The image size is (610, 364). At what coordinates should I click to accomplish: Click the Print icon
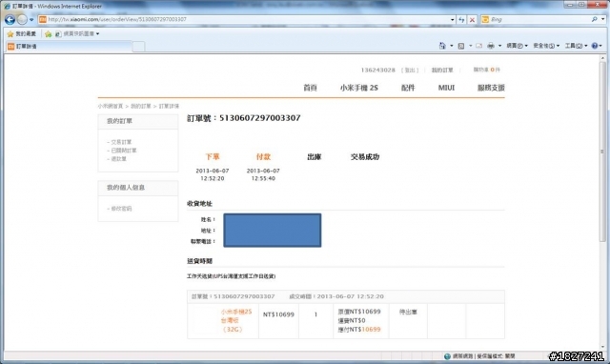491,46
